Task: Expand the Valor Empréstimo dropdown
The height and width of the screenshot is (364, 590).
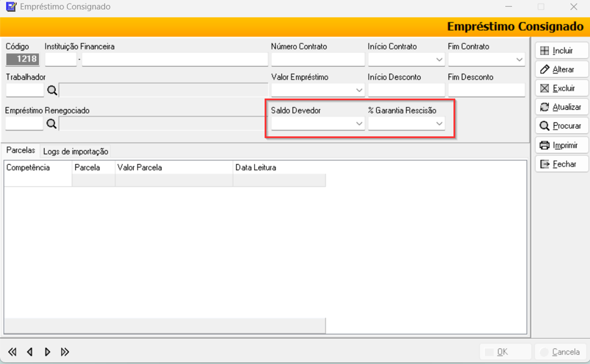Action: click(x=359, y=90)
